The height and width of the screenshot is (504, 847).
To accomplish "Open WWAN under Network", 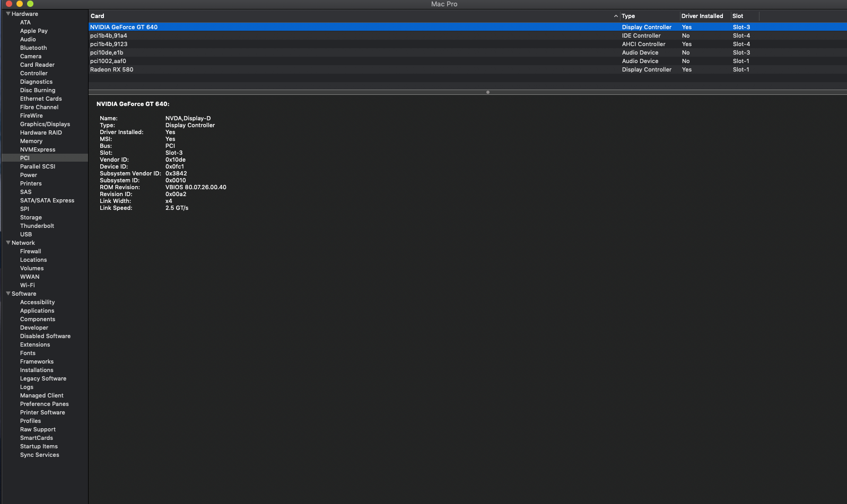I will (x=30, y=277).
